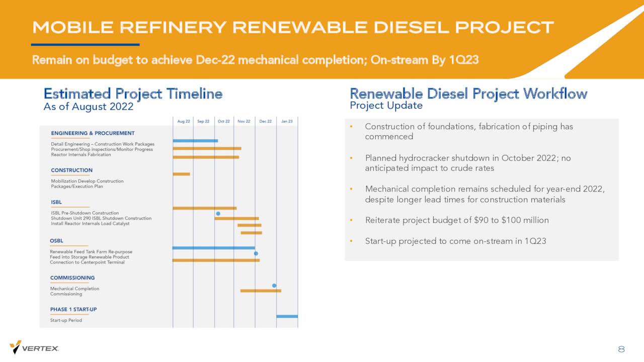The image size is (644, 362).
Task: Click the "ISBL Pre-Shutdown Construction" line
Action: [85, 213]
